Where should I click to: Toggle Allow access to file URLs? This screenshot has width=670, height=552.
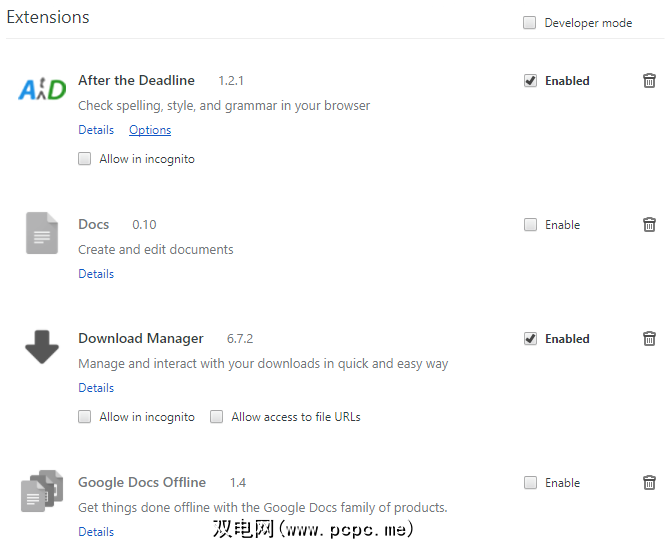point(216,416)
